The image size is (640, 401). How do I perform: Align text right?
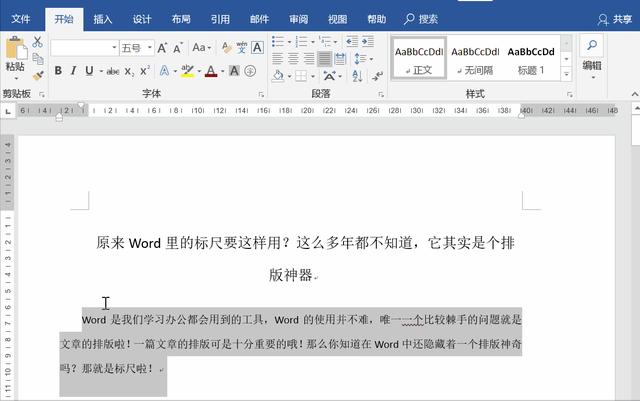309,59
